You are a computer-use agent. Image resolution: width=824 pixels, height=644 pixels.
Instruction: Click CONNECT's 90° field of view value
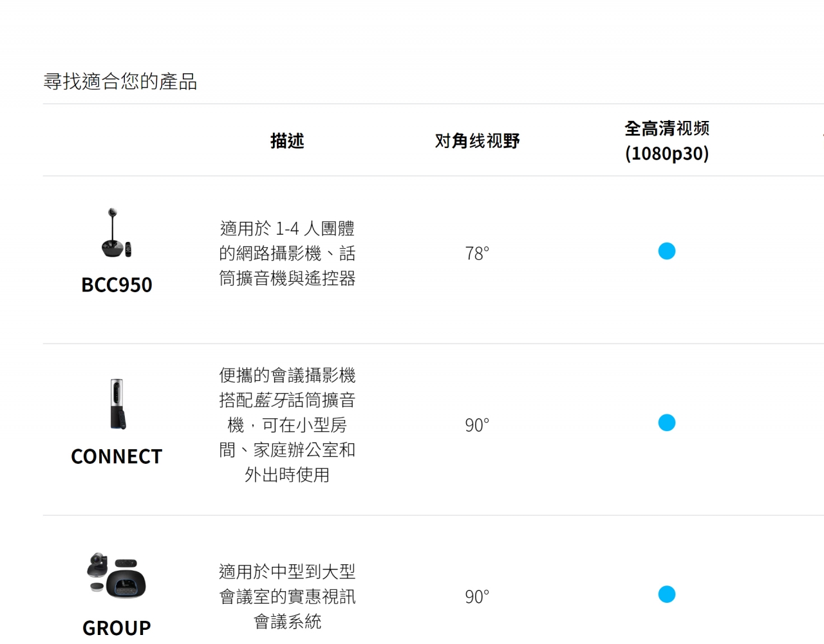477,425
